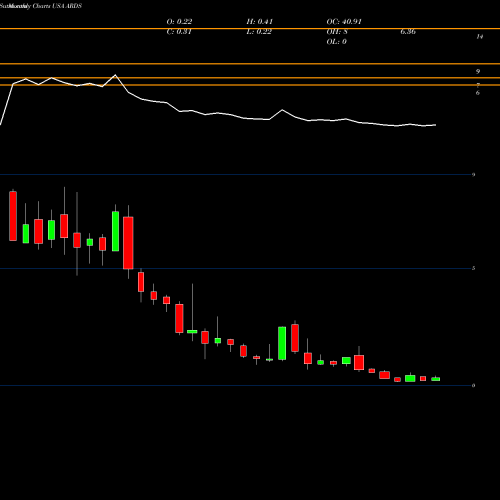Click the 'Charts USA ARDS' title text
This screenshot has height=500, width=500.
(x=57, y=6)
